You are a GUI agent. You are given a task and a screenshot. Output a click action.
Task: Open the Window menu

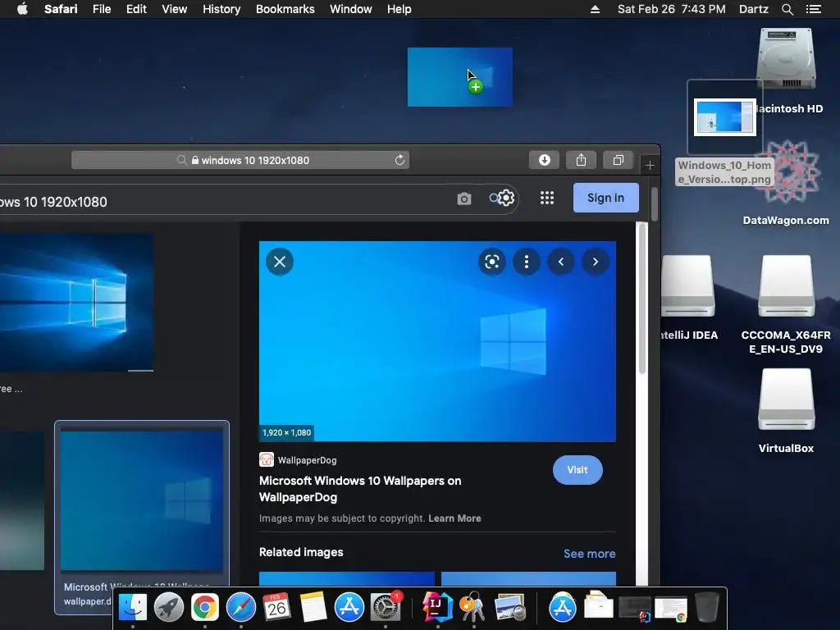350,9
